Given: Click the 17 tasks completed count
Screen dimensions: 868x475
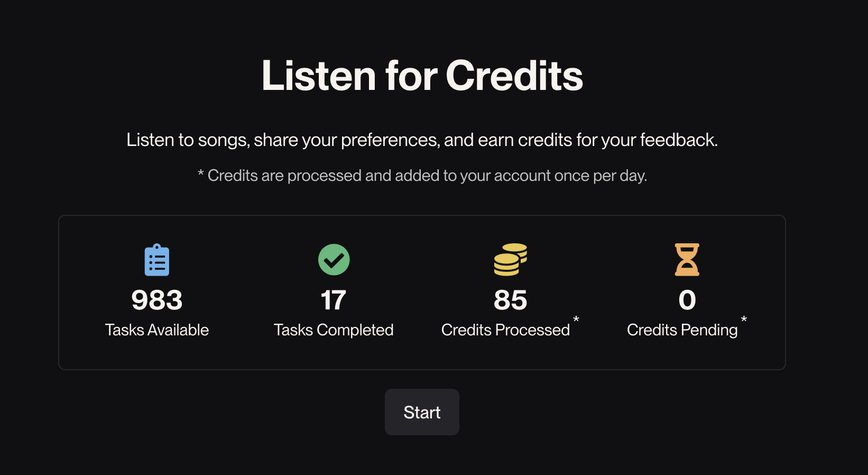Looking at the screenshot, I should click(334, 300).
